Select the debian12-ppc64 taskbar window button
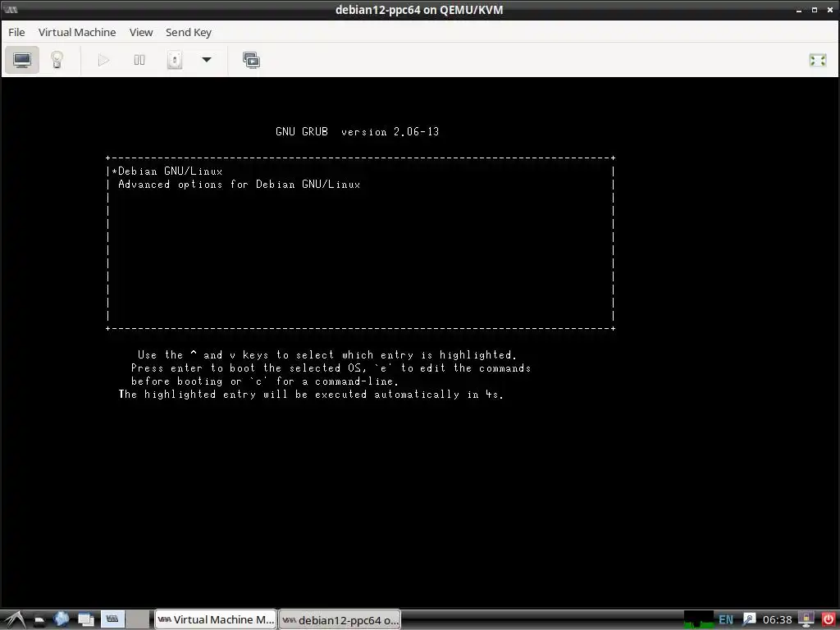Screen dimensions: 840x630 click(340, 620)
